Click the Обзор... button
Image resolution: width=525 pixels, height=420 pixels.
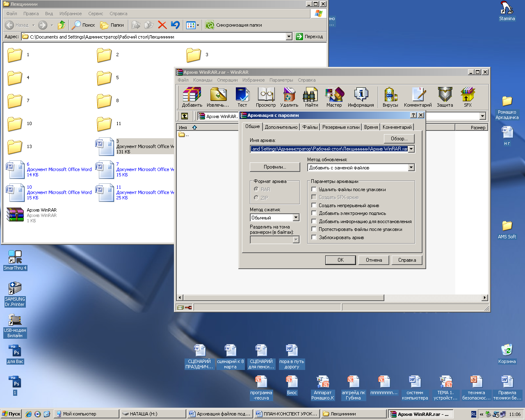[399, 139]
